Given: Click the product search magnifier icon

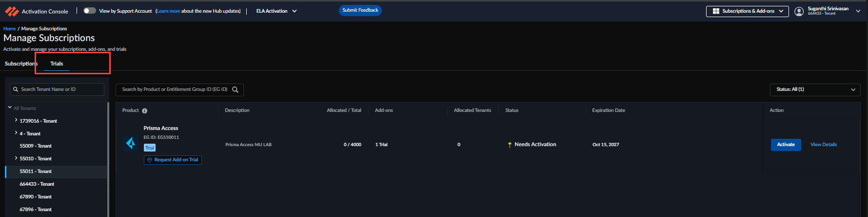Looking at the screenshot, I should (235, 89).
